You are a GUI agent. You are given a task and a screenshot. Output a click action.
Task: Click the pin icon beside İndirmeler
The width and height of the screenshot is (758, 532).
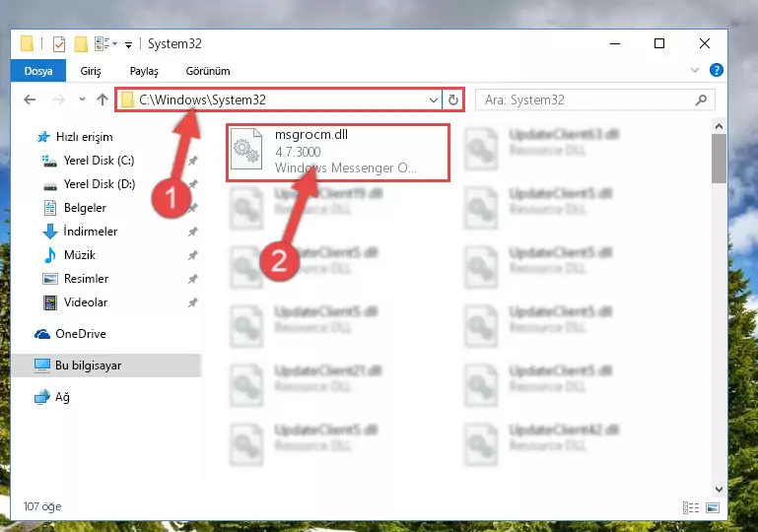coord(193,232)
